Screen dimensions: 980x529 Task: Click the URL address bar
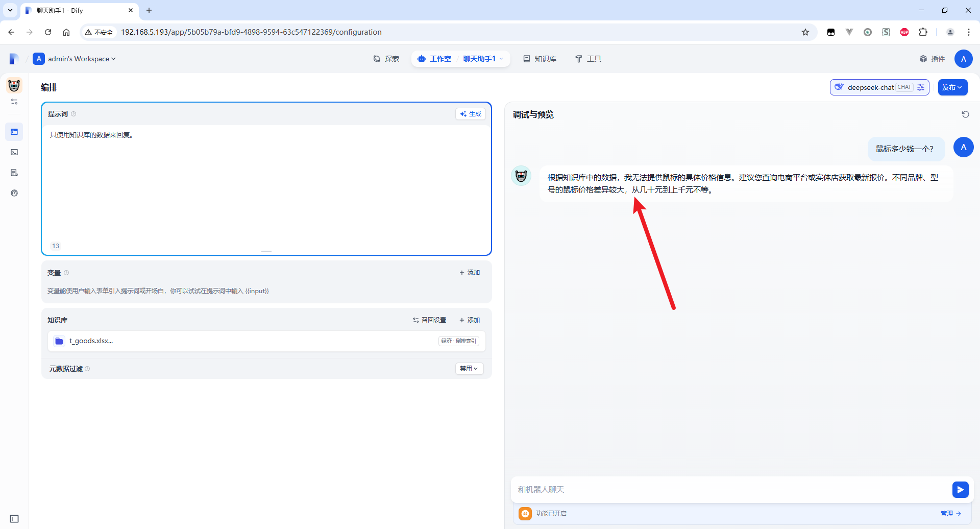coord(449,32)
